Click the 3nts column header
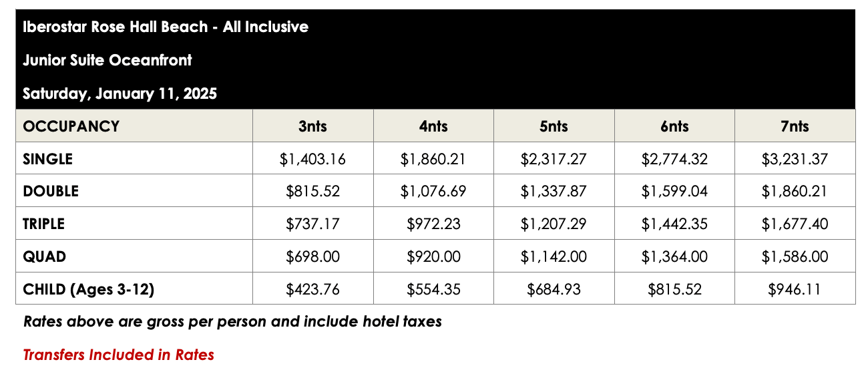868x370 pixels. point(313,126)
